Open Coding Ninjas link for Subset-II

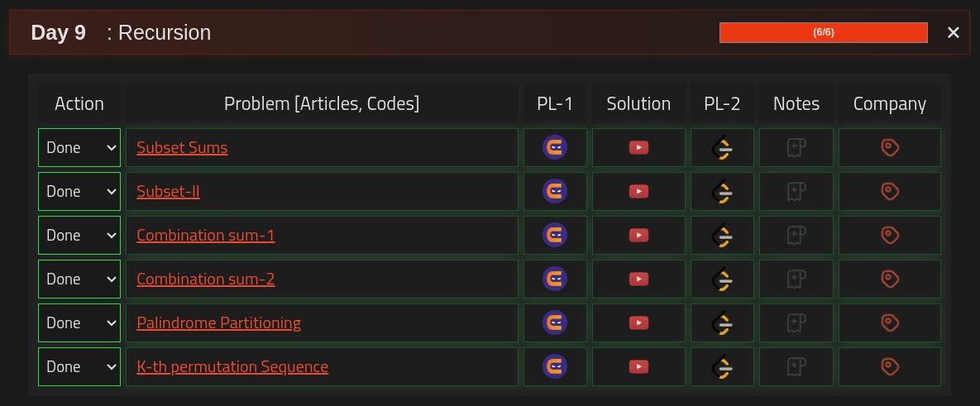coord(555,191)
